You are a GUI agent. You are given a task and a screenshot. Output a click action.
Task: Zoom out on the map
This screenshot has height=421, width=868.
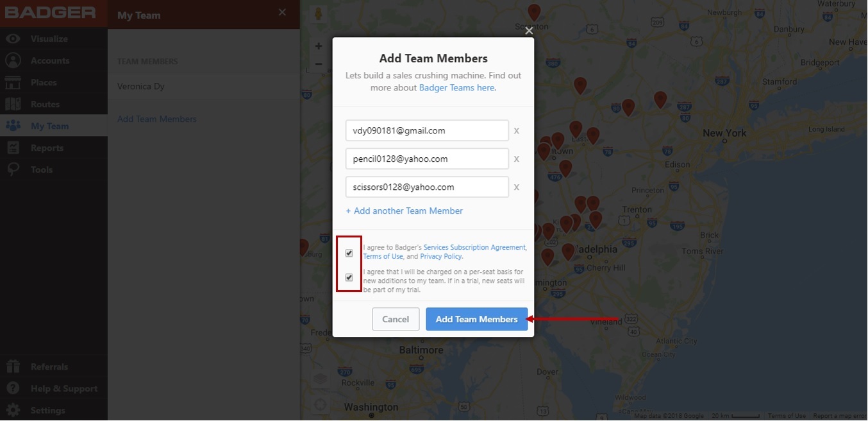(319, 64)
